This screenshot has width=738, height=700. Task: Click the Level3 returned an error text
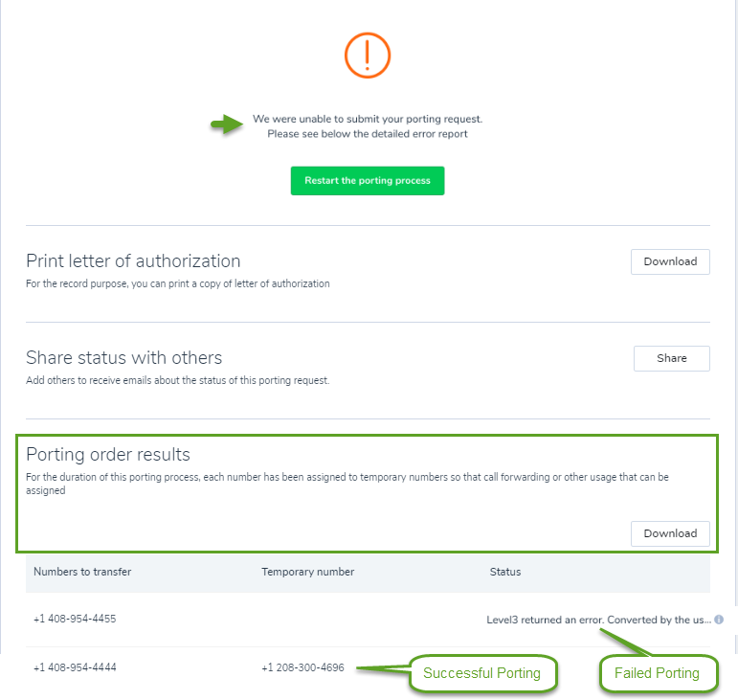pos(598,620)
